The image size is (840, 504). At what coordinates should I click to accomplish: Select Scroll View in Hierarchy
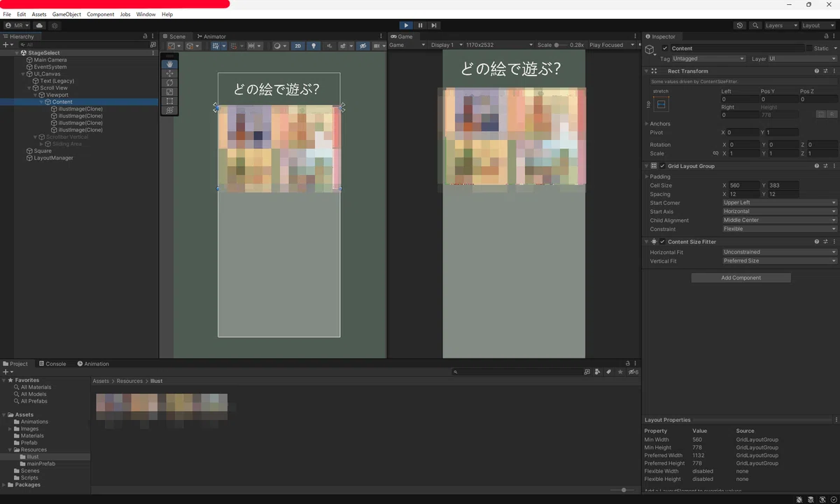click(54, 88)
